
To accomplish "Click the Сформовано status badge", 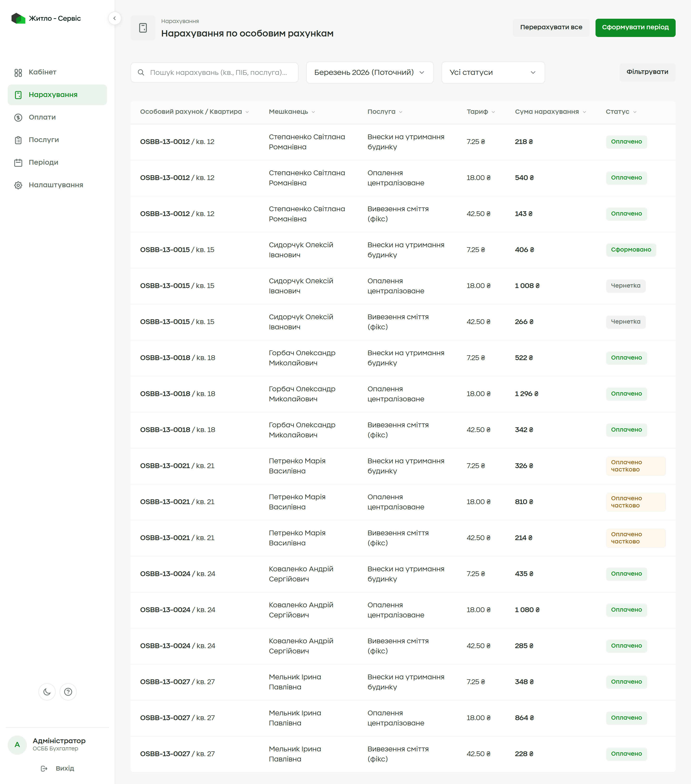I will (x=631, y=250).
